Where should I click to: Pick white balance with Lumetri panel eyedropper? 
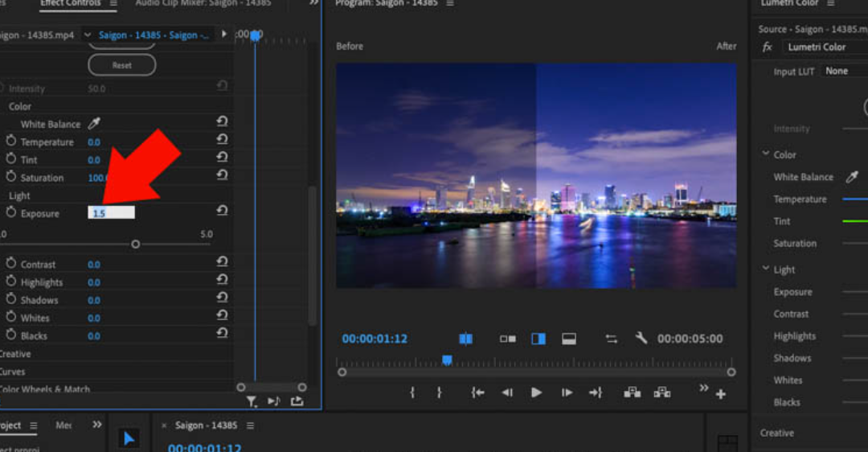[852, 177]
